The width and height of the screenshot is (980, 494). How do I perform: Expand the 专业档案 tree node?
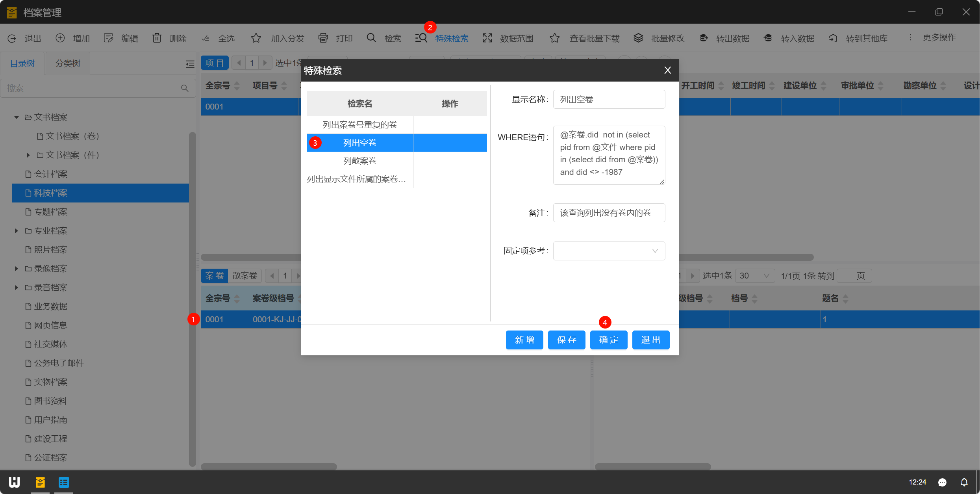click(17, 231)
